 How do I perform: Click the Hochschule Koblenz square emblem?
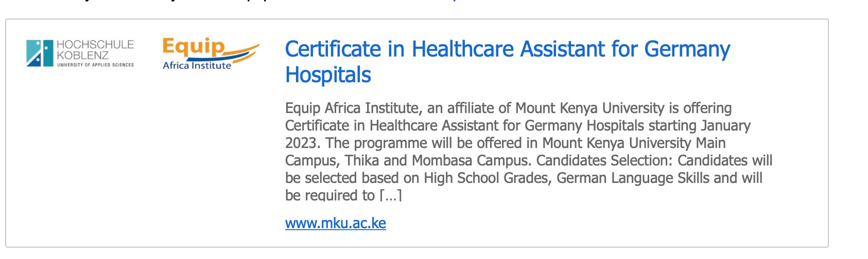coord(40,53)
